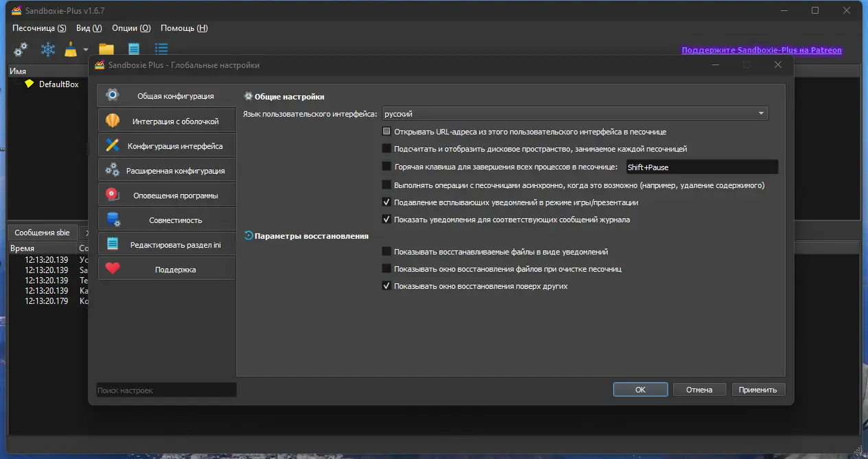The image size is (868, 459).
Task: Click the Sandboxie icon in settings dialog title
Action: pyautogui.click(x=100, y=65)
